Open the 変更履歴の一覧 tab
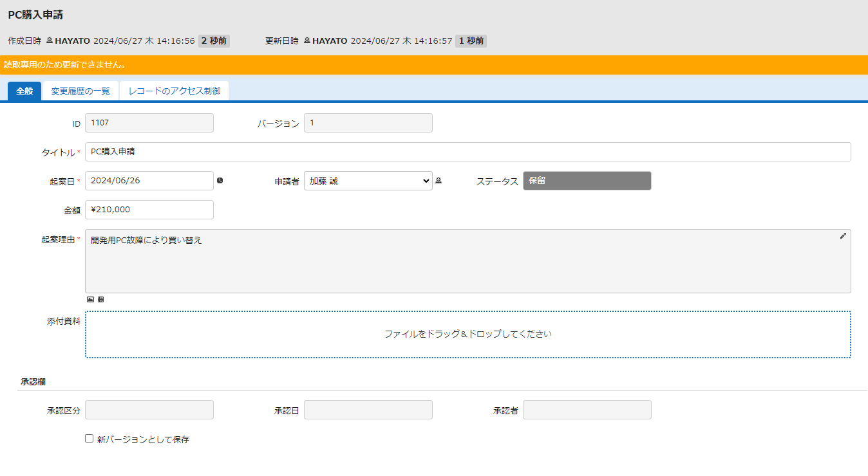 80,91
